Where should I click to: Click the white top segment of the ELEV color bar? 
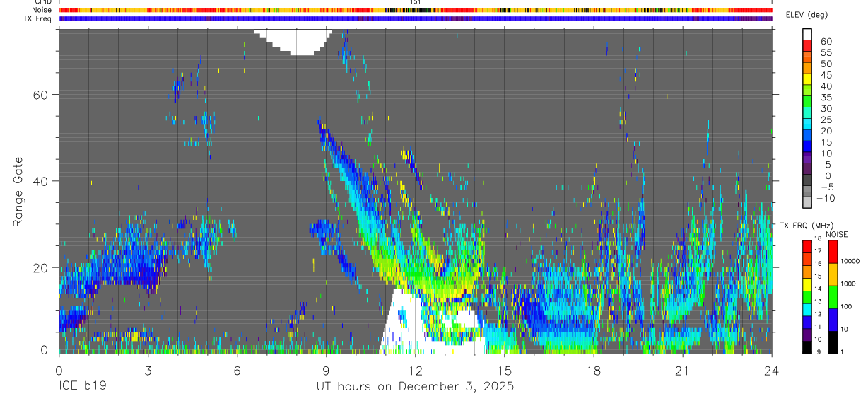(x=807, y=33)
